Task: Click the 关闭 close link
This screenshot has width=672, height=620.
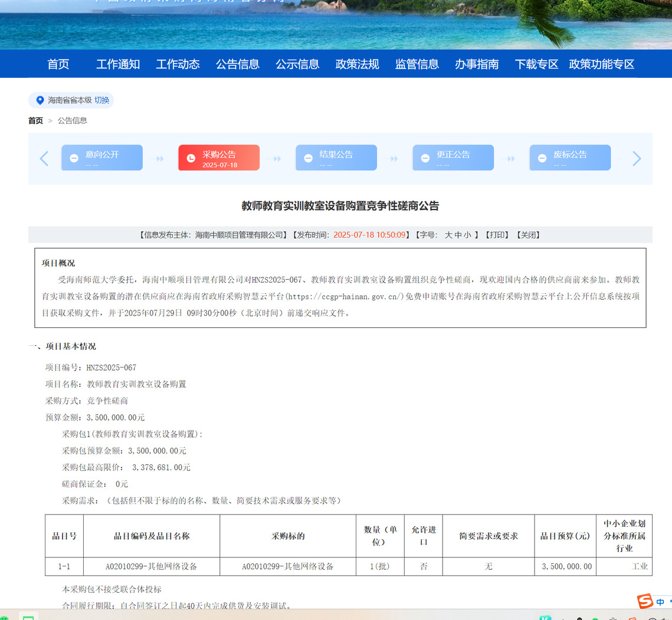Action: (x=528, y=235)
